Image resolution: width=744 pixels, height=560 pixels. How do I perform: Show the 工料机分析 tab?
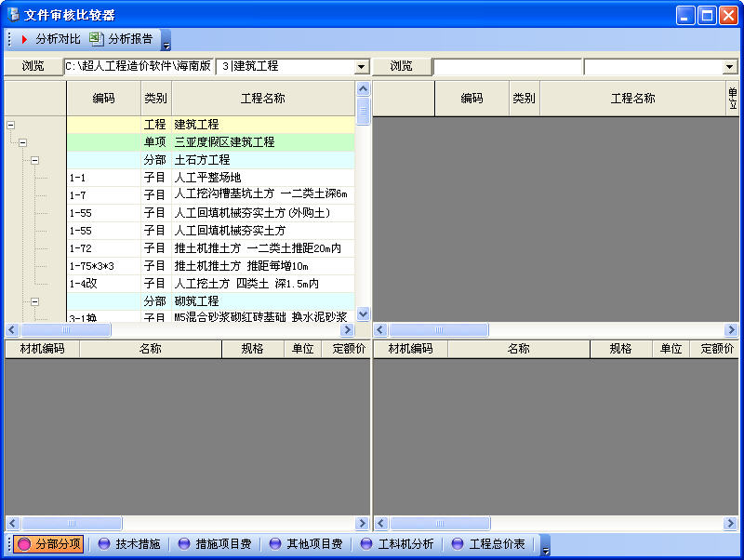[397, 543]
